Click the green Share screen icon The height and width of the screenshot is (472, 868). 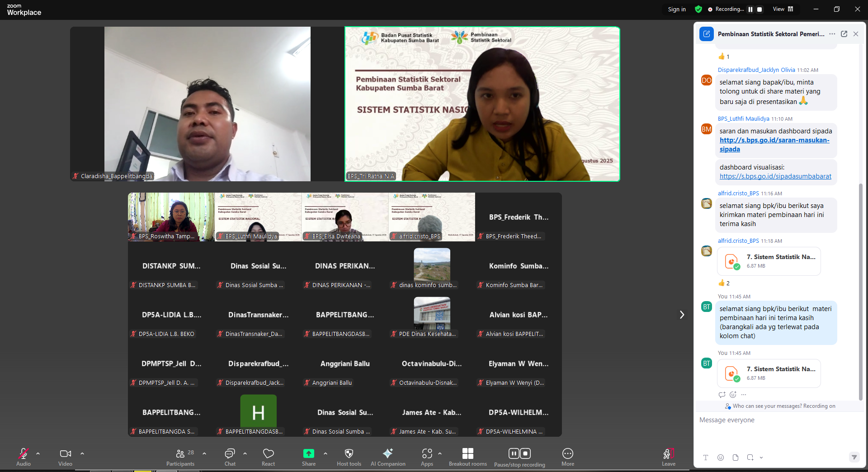(x=309, y=453)
